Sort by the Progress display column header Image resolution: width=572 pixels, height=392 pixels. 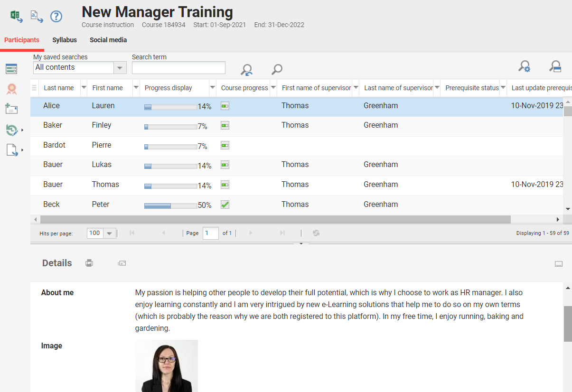(169, 88)
